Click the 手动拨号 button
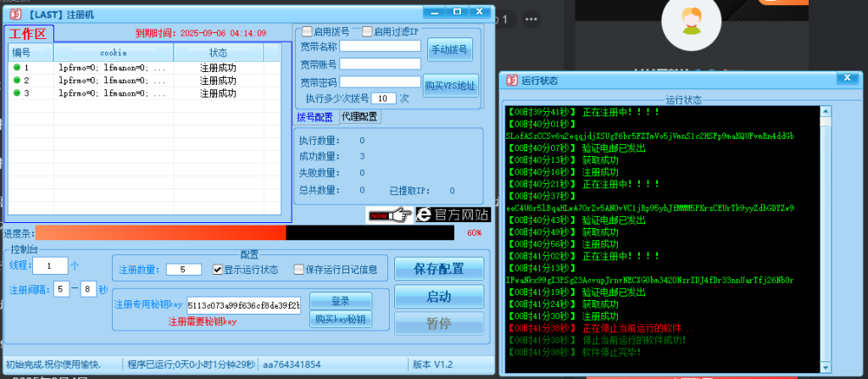The image size is (868, 379). click(x=449, y=50)
